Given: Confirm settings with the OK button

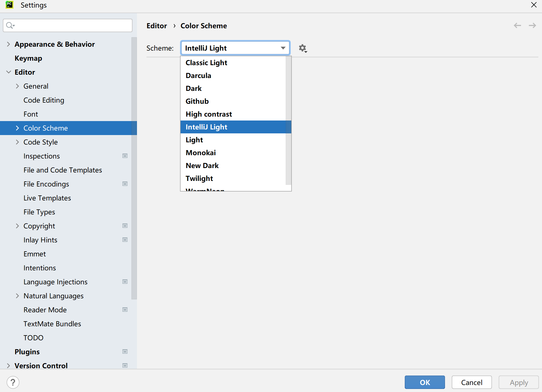Looking at the screenshot, I should [425, 382].
